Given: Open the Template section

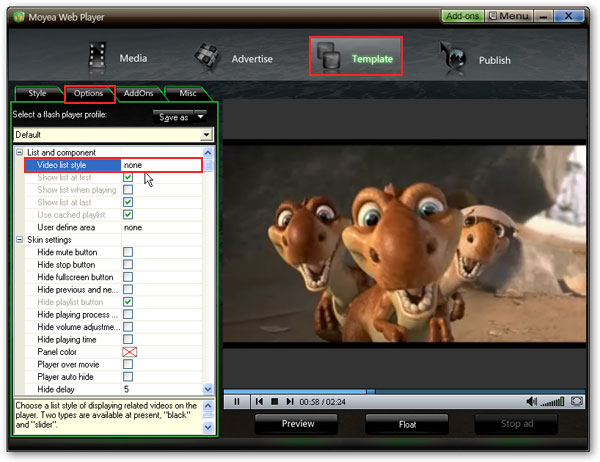Looking at the screenshot, I should 355,56.
